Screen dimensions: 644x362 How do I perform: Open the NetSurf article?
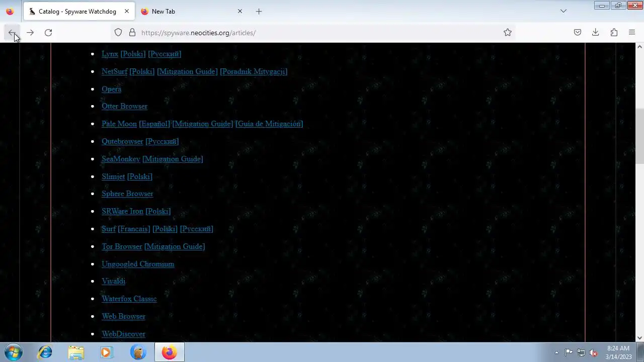(114, 71)
